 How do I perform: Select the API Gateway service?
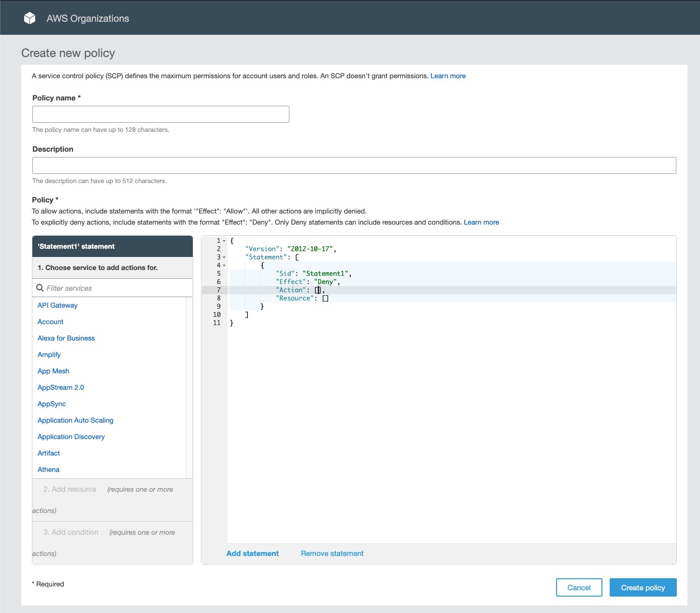click(57, 305)
